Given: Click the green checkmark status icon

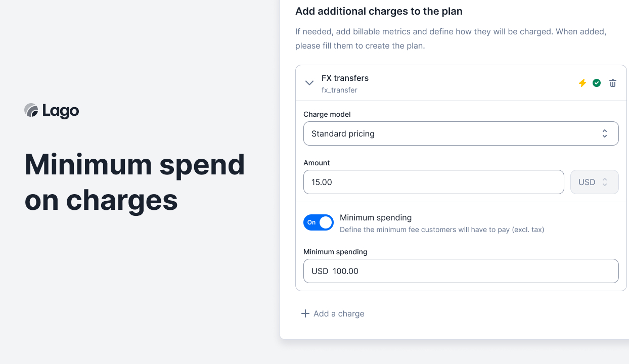Looking at the screenshot, I should pyautogui.click(x=597, y=83).
